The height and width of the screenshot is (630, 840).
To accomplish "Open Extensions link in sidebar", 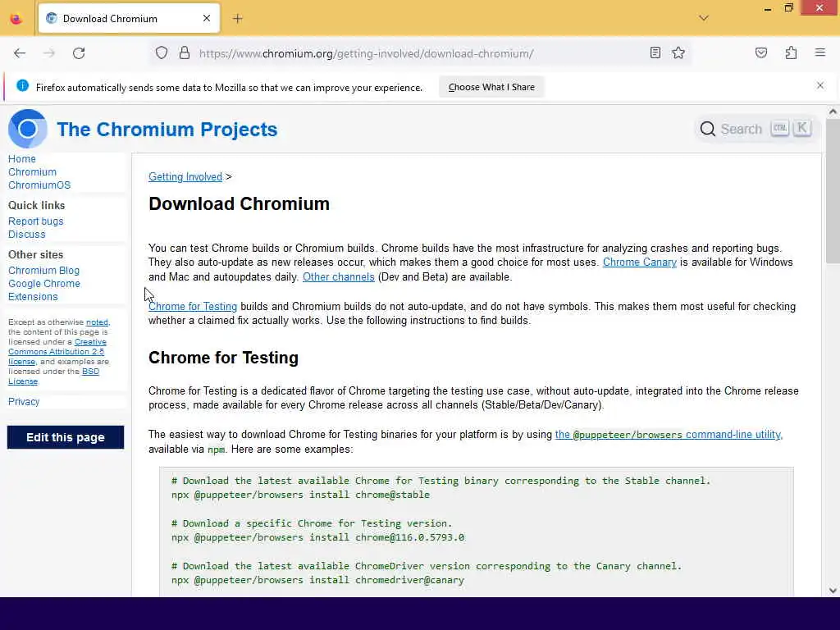I will (33, 296).
